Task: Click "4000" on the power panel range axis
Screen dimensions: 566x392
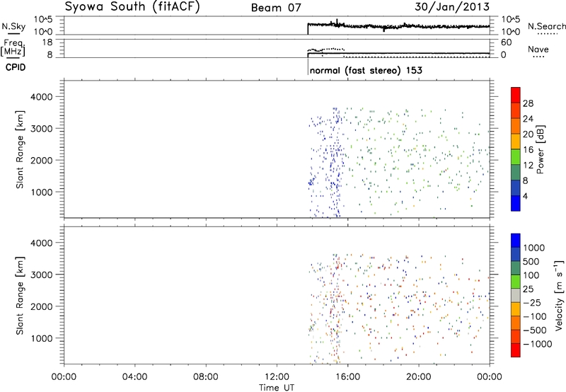Action: coord(42,97)
